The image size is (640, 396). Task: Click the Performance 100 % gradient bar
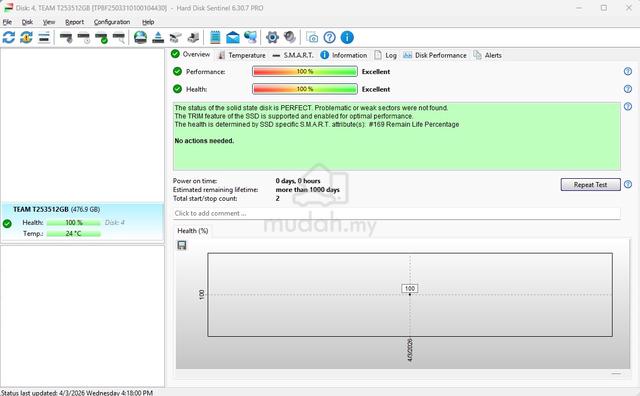tap(305, 71)
